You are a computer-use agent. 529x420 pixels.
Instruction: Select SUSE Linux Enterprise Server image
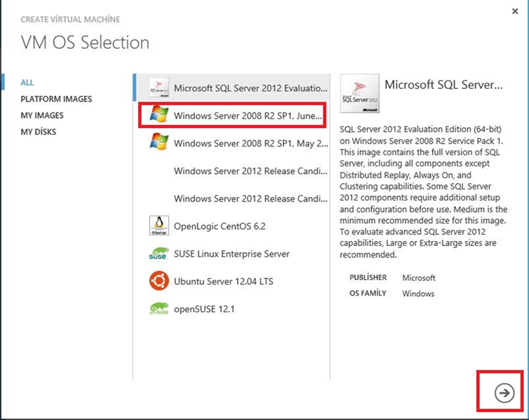[x=232, y=254]
